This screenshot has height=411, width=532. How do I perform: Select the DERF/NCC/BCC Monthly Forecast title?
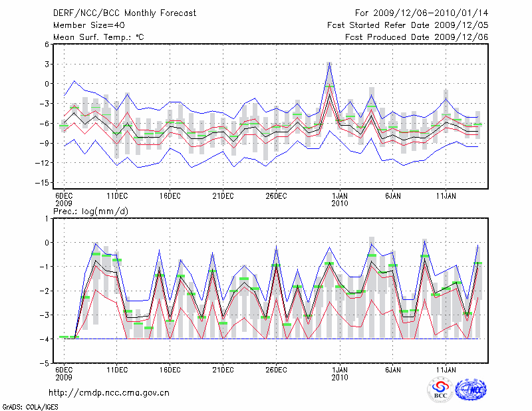(x=124, y=13)
